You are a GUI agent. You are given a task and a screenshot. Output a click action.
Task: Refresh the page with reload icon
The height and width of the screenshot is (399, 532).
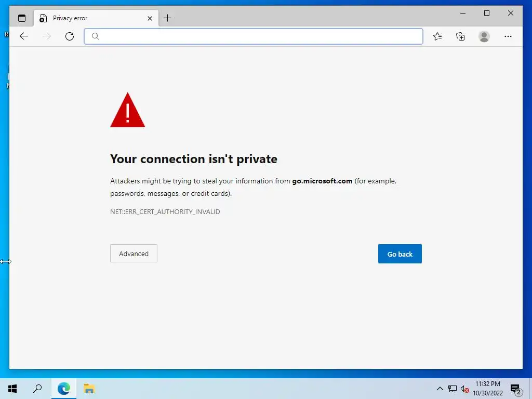tap(70, 36)
